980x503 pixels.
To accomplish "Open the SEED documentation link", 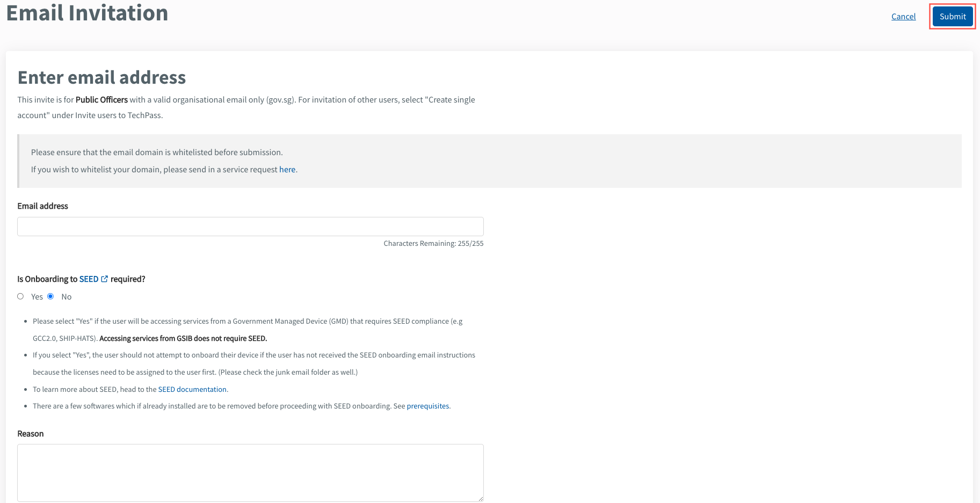I will pos(192,389).
